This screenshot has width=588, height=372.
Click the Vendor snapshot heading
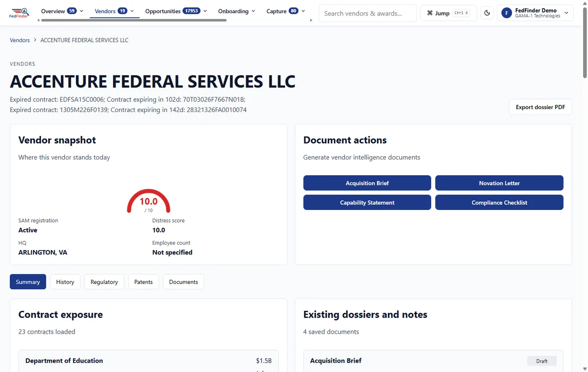[57, 140]
